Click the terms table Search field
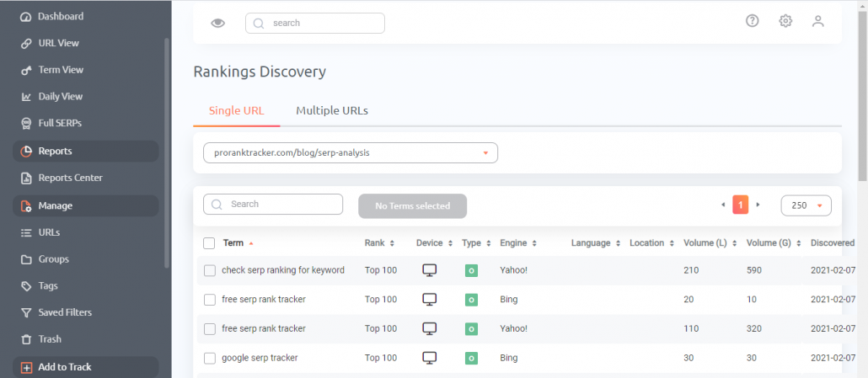This screenshot has height=378, width=868. pyautogui.click(x=273, y=204)
